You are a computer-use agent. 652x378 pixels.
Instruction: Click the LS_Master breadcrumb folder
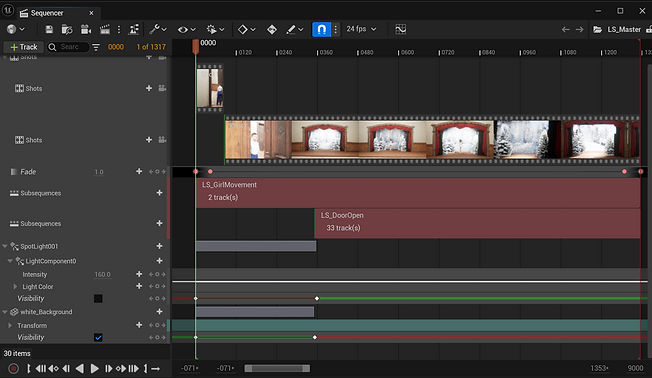pos(617,30)
